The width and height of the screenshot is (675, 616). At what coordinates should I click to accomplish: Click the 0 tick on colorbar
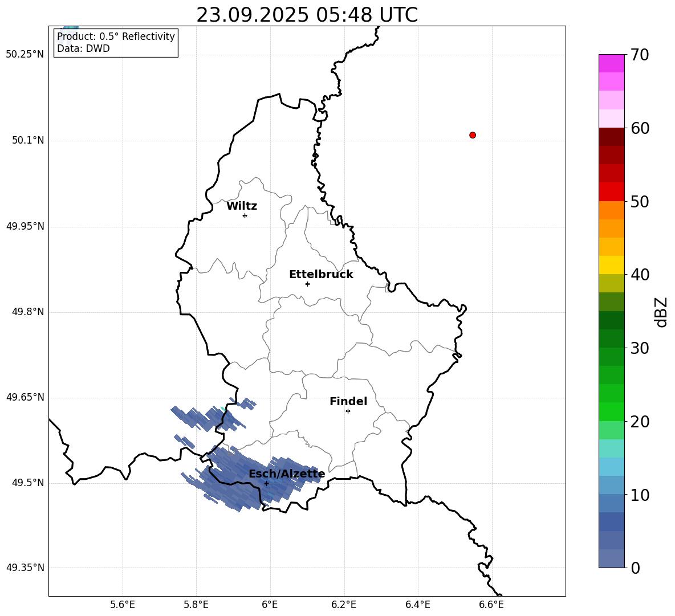635,568
